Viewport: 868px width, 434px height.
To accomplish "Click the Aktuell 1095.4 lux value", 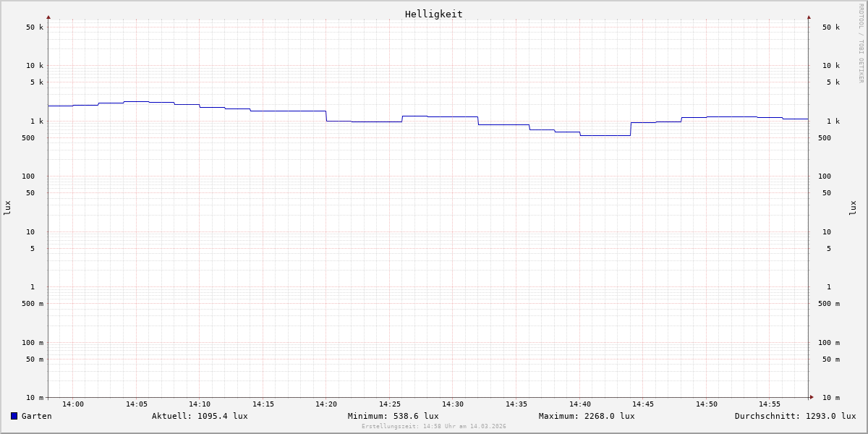I will (x=200, y=416).
